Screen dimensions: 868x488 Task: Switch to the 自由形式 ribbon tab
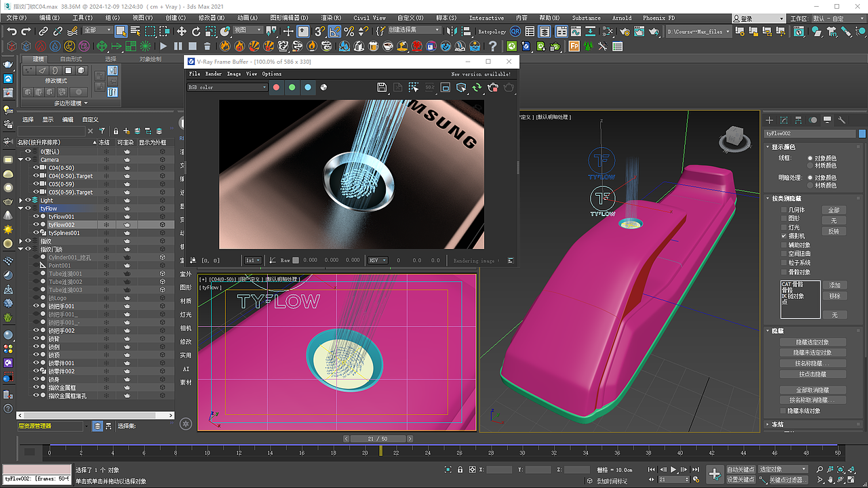click(71, 59)
